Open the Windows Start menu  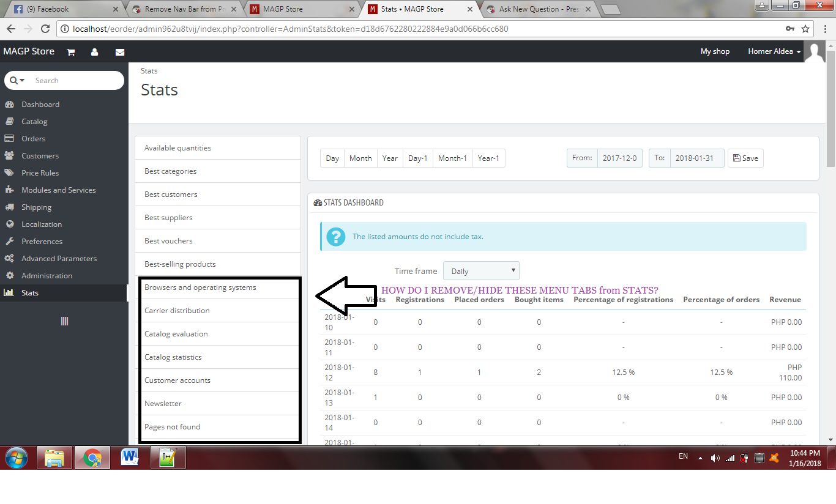point(17,458)
